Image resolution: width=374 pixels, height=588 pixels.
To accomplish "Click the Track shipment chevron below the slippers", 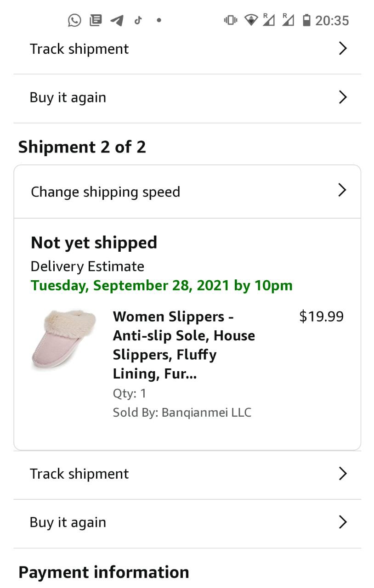I will click(x=342, y=474).
